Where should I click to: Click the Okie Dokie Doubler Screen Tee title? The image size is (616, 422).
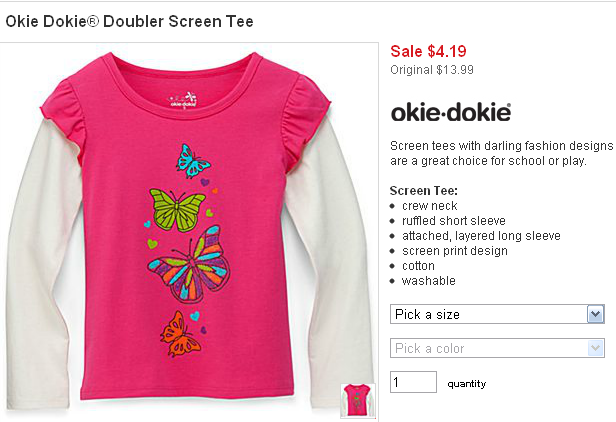(x=129, y=21)
